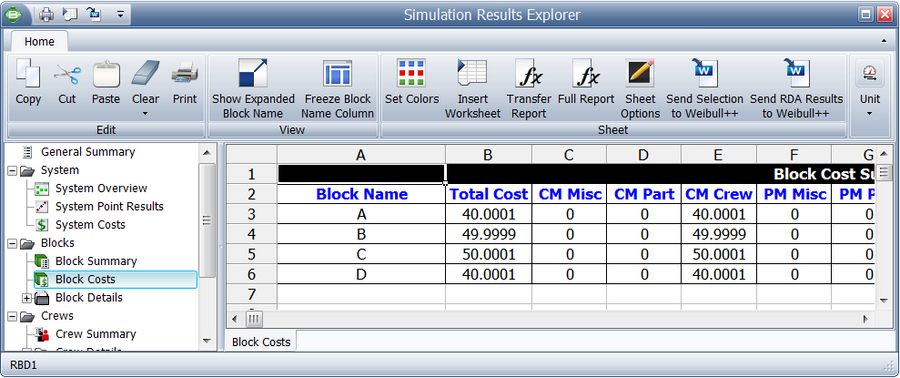
Task: Open the Clear dropdown arrow
Action: tap(145, 114)
